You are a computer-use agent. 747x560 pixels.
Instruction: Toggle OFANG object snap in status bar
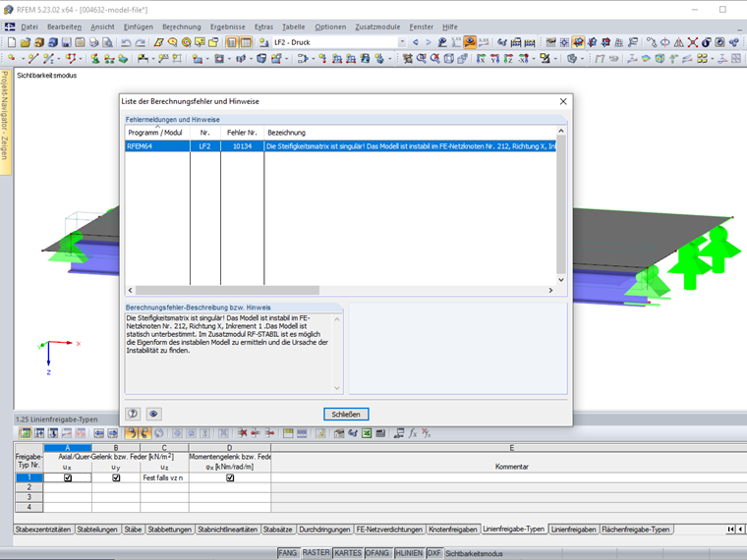(x=377, y=553)
